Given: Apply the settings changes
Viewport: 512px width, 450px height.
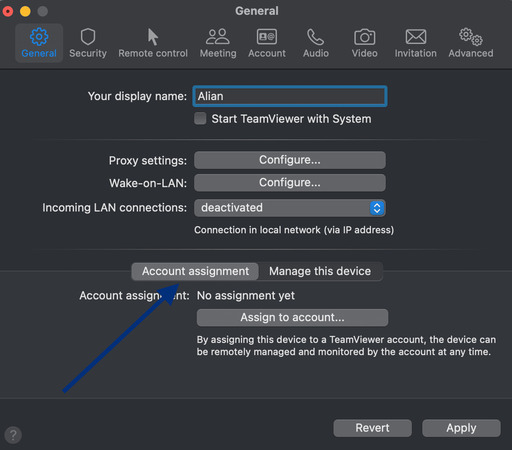Looking at the screenshot, I should click(461, 428).
